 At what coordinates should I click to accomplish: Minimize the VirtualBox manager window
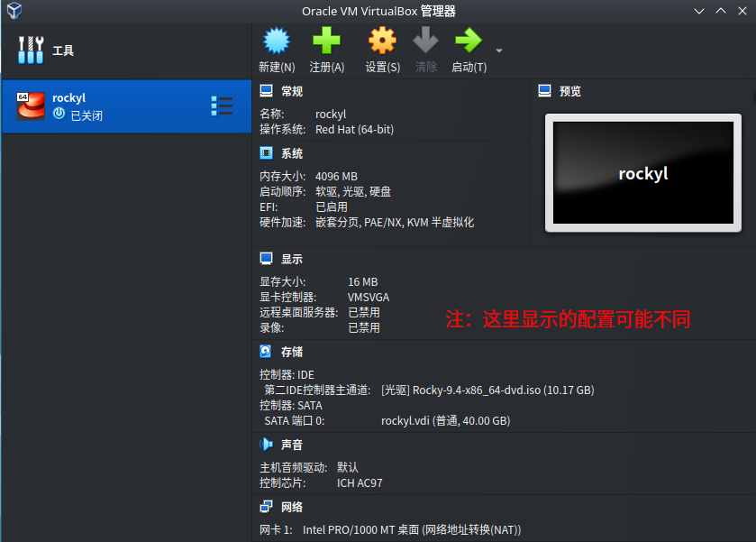point(699,11)
